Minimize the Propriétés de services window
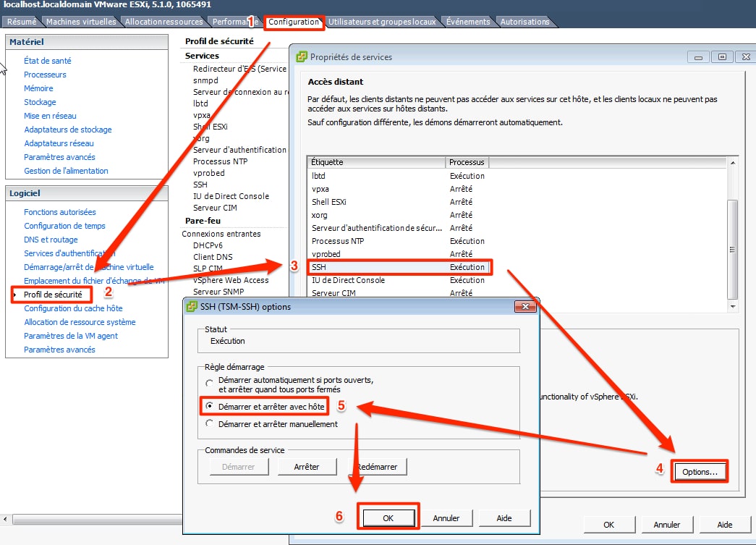This screenshot has height=545, width=756. click(x=698, y=57)
